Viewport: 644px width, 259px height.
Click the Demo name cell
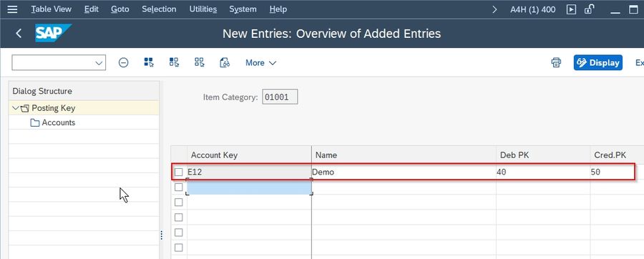click(x=404, y=172)
